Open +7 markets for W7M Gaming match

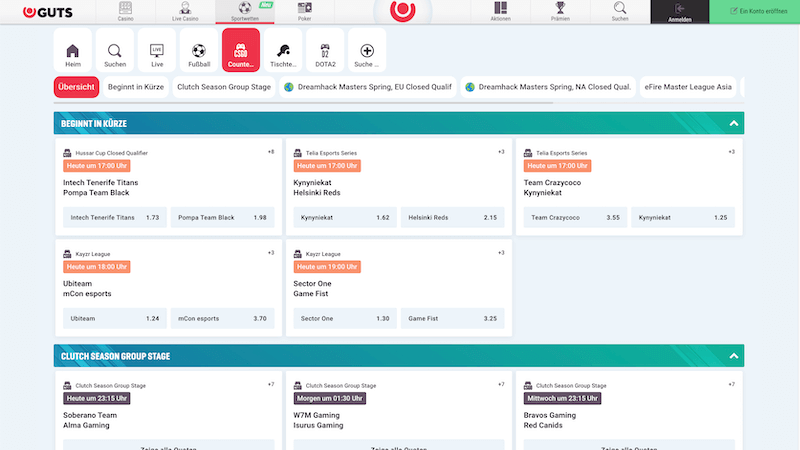coord(501,385)
